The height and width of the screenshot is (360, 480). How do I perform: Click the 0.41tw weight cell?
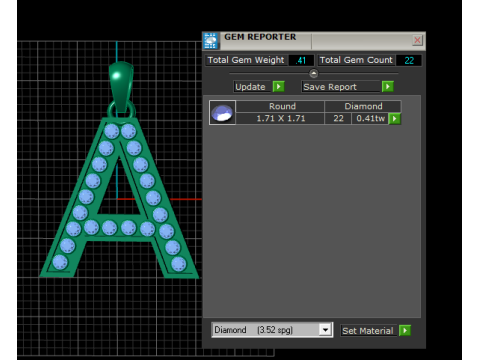(370, 118)
